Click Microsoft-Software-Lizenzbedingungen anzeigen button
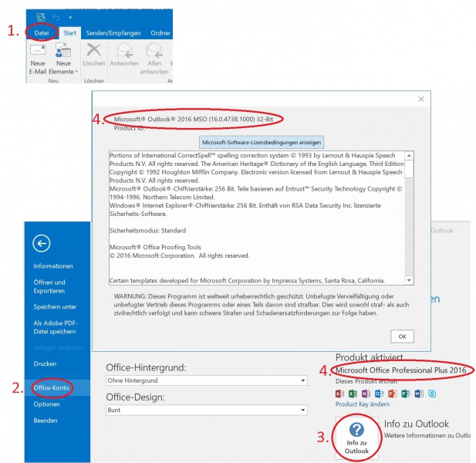Image resolution: width=476 pixels, height=463 pixels. [x=262, y=142]
